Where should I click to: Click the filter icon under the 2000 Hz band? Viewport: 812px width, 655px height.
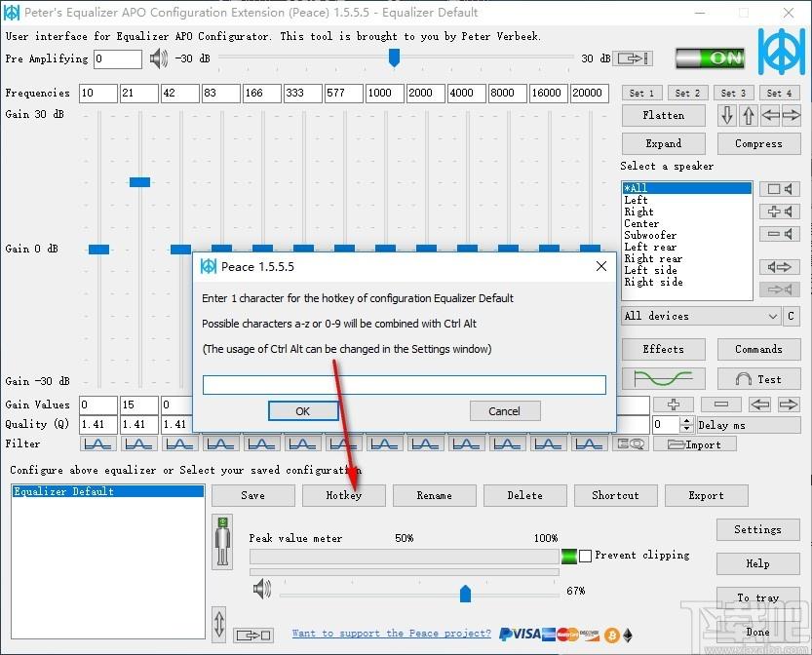point(426,443)
